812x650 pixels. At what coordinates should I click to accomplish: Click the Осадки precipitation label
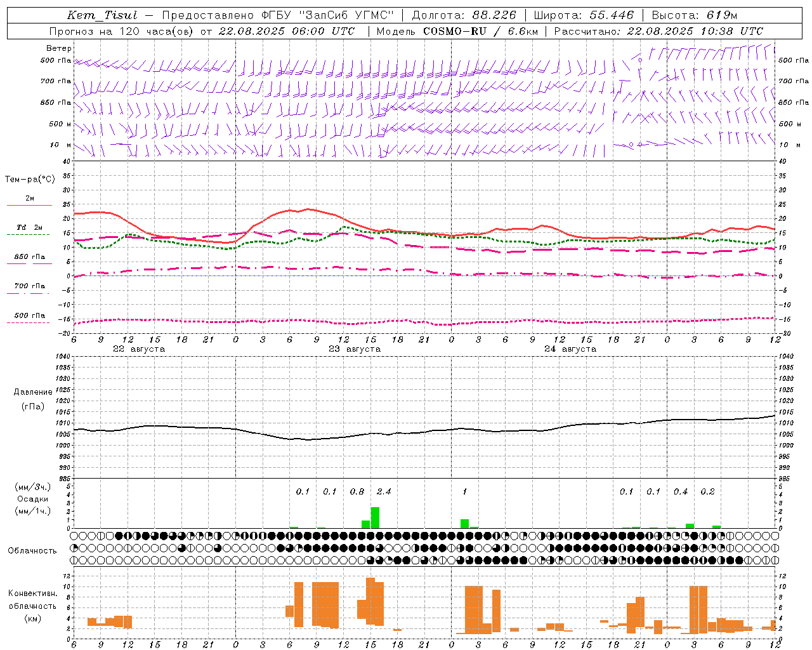[33, 499]
